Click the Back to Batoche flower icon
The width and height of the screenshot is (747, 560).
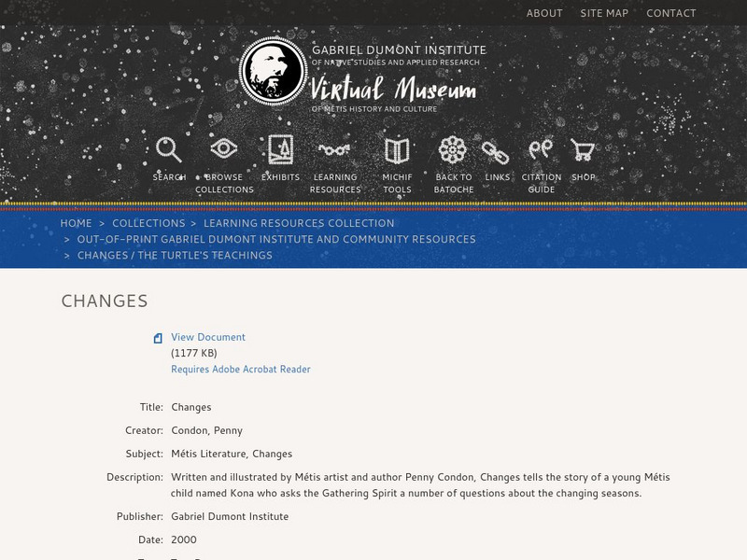[x=452, y=150]
